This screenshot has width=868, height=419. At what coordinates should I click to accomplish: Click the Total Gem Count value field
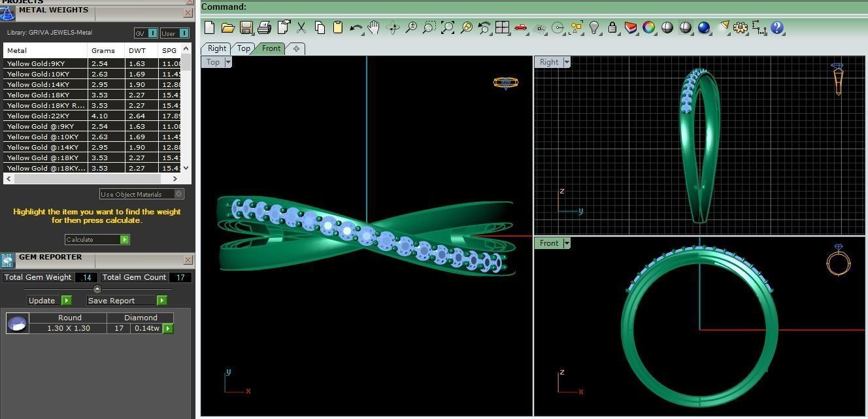point(180,277)
